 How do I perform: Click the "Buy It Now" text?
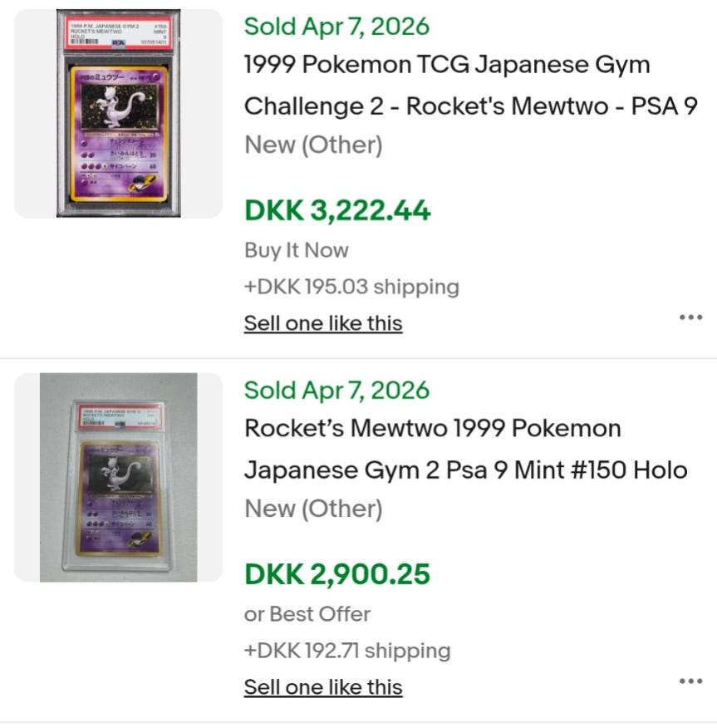[x=297, y=250]
